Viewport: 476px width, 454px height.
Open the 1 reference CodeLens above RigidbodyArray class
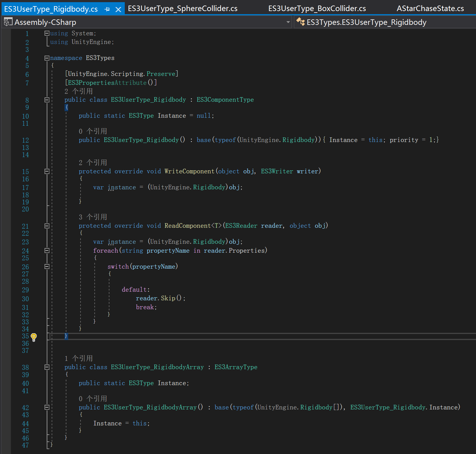tap(79, 358)
